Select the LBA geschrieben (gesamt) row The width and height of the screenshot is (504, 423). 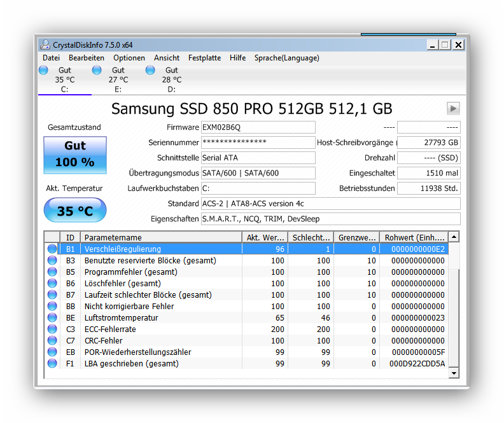[246, 364]
